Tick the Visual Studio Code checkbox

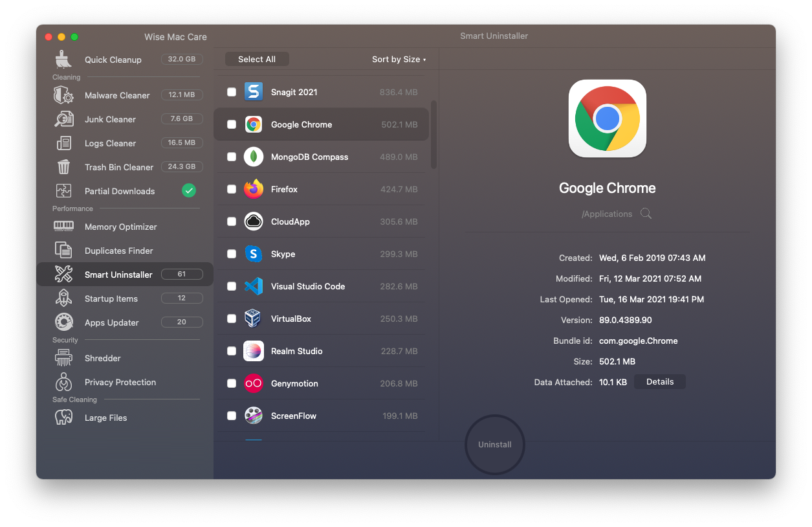(232, 286)
